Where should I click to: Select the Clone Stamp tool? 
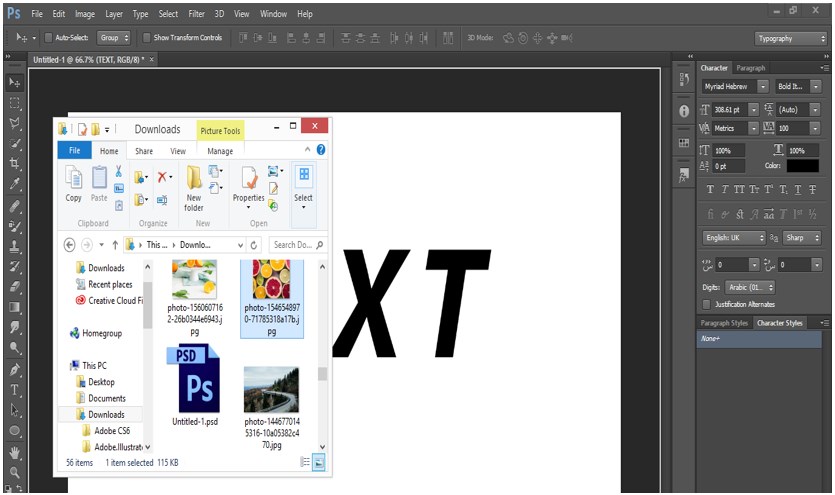pos(14,246)
